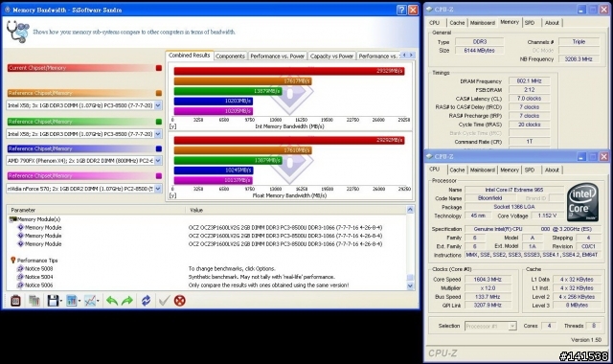Click the orange 17617MB/s Int bandwidth bar

(242, 80)
